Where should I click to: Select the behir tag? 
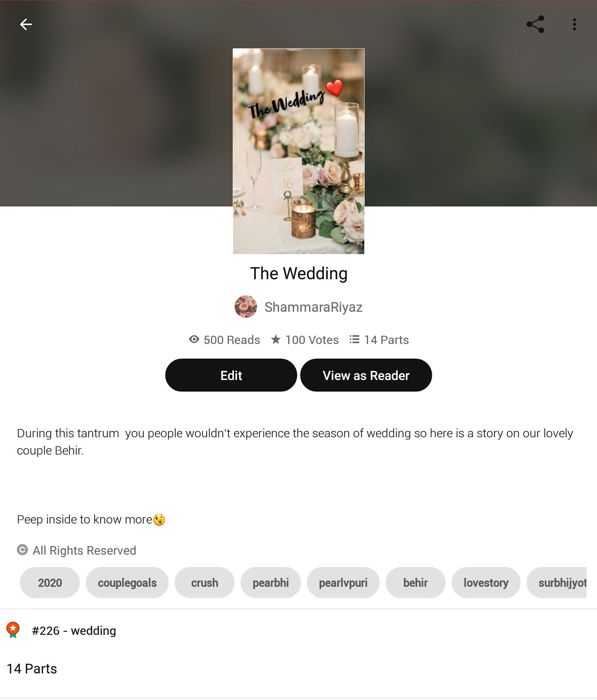tap(416, 583)
